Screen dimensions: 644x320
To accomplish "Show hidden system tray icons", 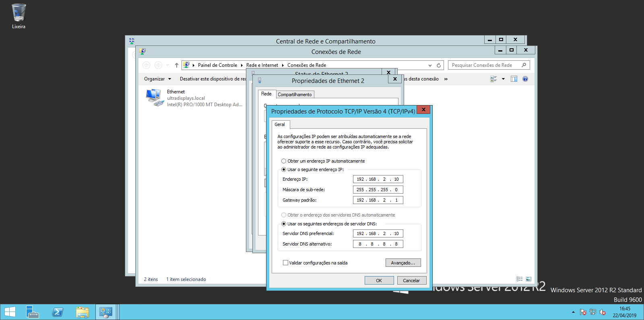I will coord(573,312).
